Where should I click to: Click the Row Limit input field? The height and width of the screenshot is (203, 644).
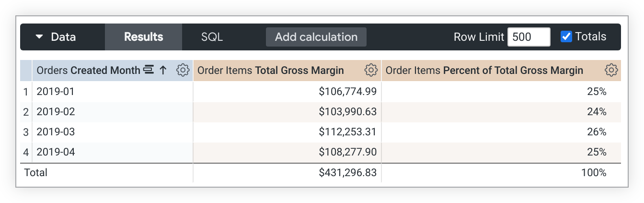529,37
